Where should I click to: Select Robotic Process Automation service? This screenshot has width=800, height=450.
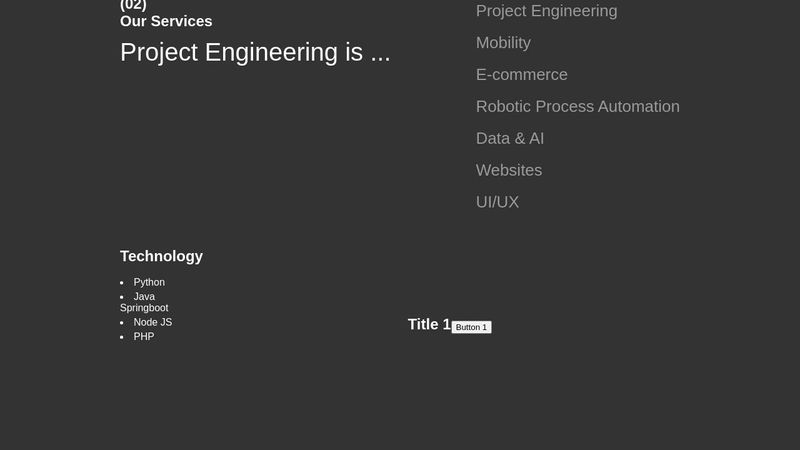click(x=577, y=107)
